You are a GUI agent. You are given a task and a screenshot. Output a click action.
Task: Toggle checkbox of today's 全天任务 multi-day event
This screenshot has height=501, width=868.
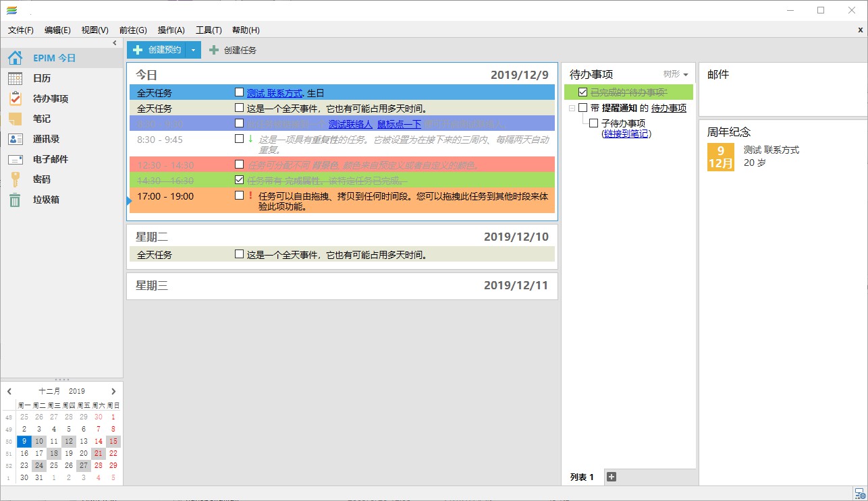(239, 107)
